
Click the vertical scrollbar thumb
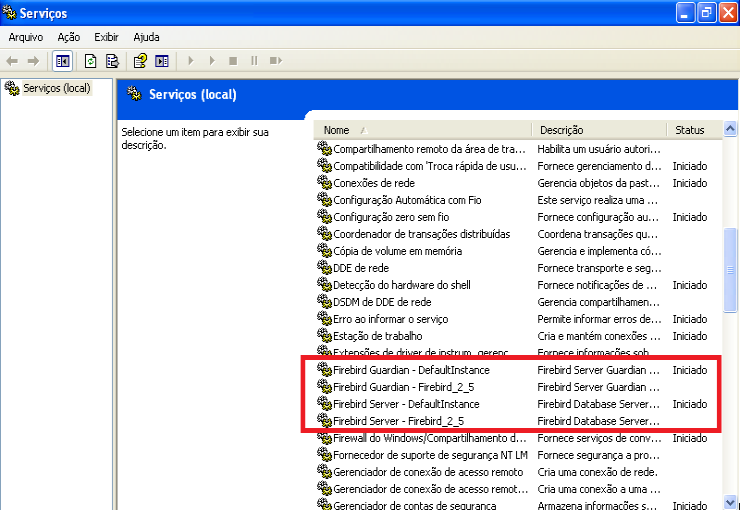pos(730,270)
